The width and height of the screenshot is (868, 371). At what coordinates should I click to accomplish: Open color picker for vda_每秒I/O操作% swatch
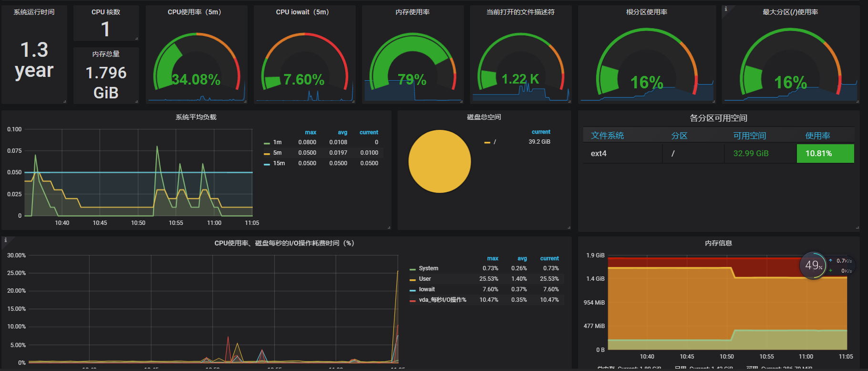(413, 300)
